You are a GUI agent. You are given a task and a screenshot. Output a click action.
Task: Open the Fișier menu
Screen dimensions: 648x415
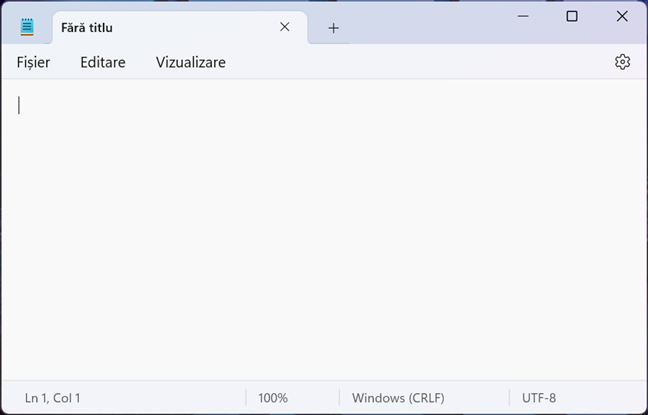click(33, 62)
